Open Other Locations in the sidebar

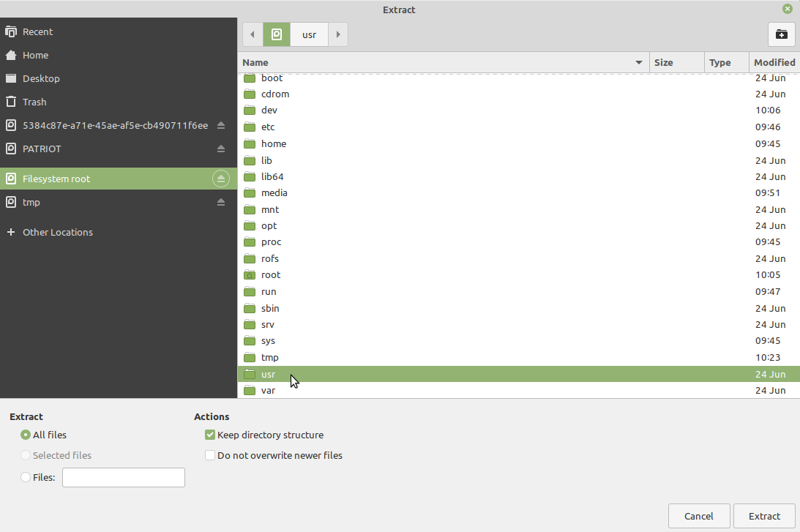57,232
